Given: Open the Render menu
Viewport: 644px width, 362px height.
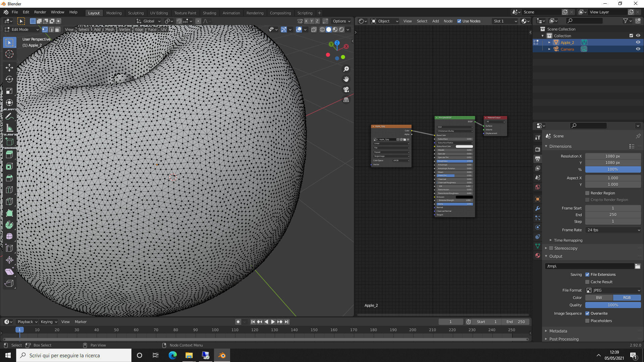Looking at the screenshot, I should tap(40, 12).
